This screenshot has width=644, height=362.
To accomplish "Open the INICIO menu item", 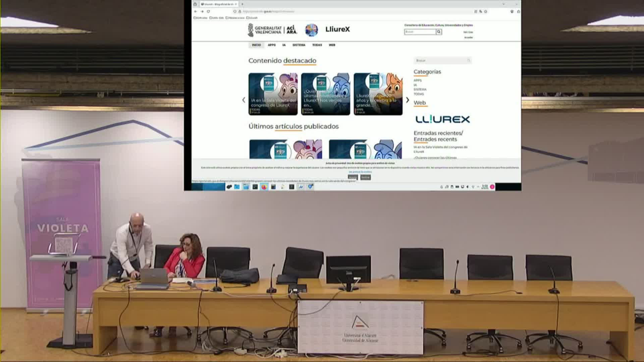I will (257, 45).
